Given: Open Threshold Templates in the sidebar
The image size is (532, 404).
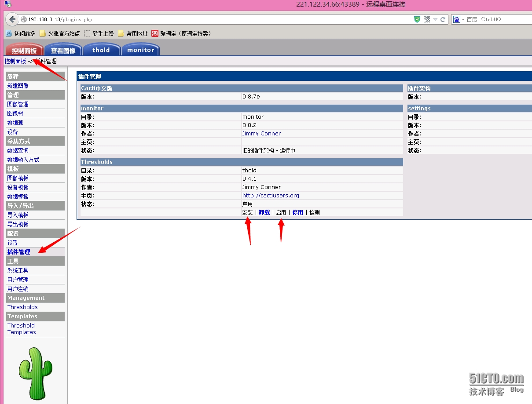Looking at the screenshot, I should 22,329.
